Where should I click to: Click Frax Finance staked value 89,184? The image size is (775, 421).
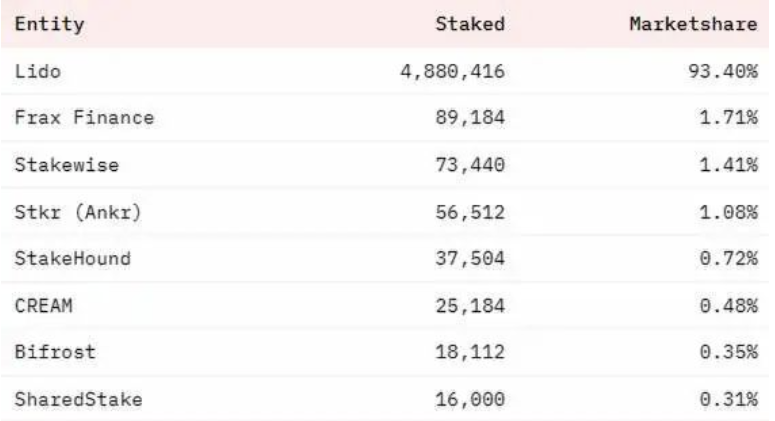point(470,118)
